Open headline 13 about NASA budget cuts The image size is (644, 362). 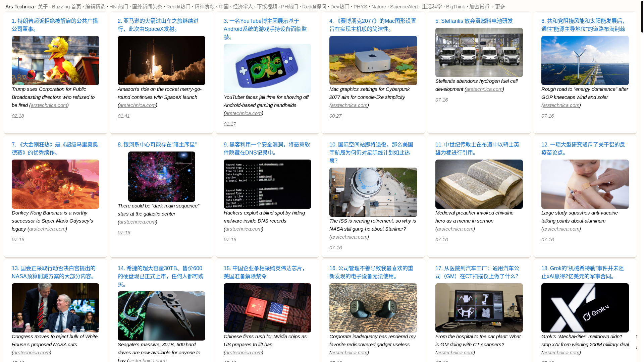(x=55, y=272)
